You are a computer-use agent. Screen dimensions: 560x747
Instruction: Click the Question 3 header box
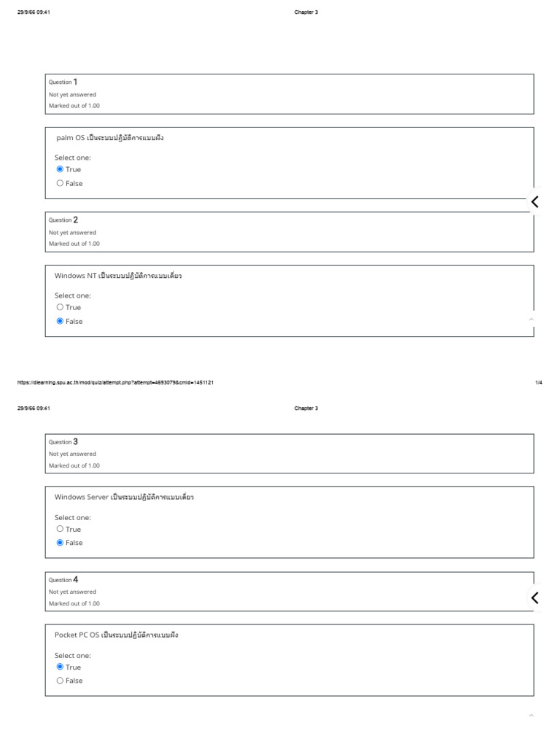(289, 453)
